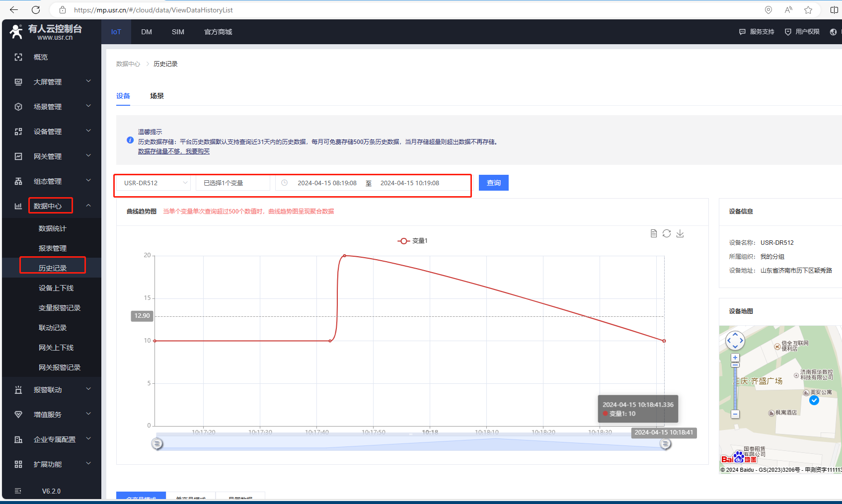Click the start date-time field 2024-04-15 08:19:08
The image size is (842, 504).
click(x=327, y=183)
